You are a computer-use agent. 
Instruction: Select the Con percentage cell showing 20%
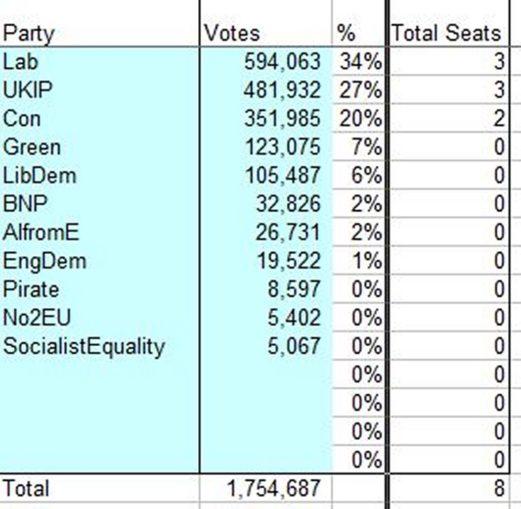click(x=359, y=118)
